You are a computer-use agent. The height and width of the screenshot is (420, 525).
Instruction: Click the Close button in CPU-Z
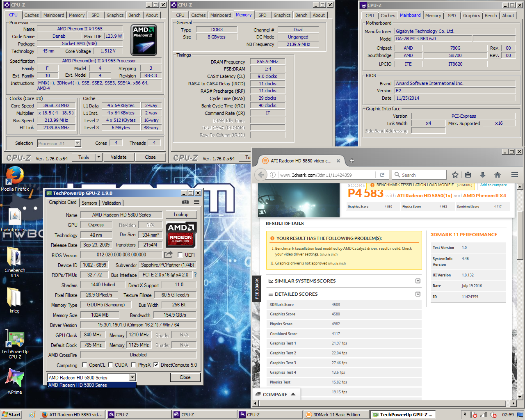point(150,157)
